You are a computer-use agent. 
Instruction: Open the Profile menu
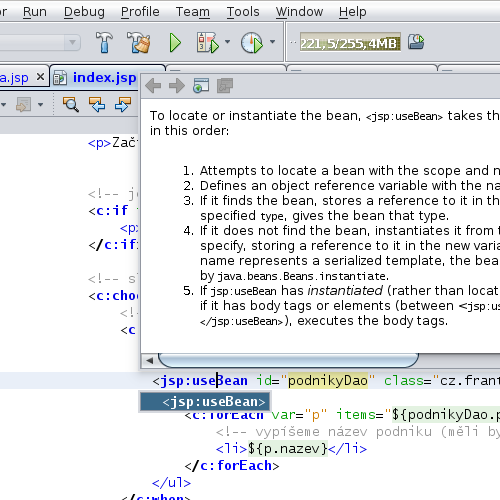[140, 12]
